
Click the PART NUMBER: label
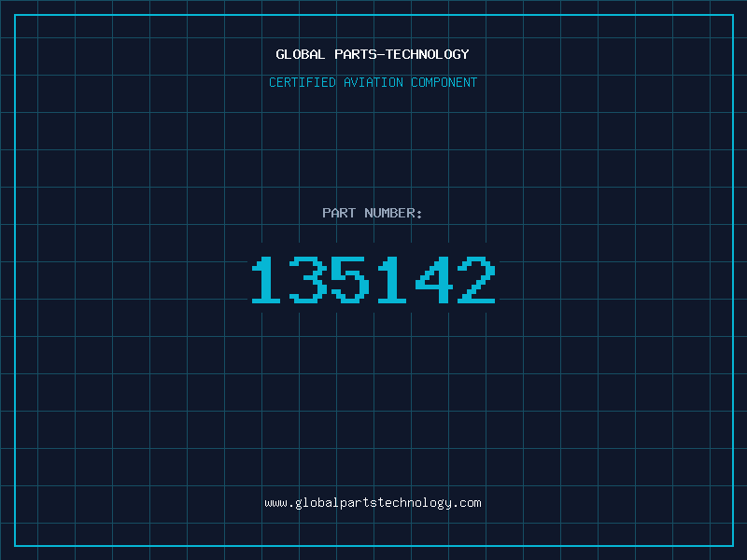[x=373, y=213]
